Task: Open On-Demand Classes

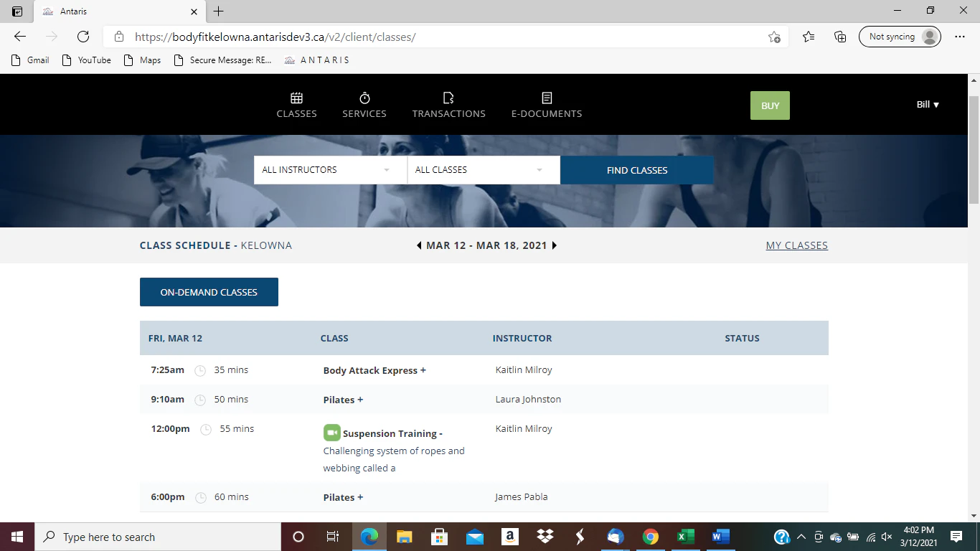Action: [x=209, y=292]
